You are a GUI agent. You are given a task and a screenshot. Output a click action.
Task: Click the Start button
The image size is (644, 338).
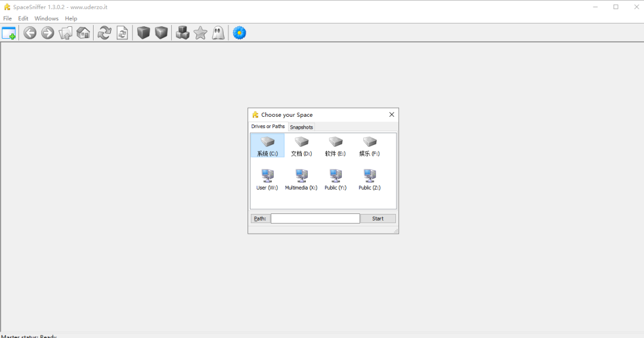(x=378, y=219)
